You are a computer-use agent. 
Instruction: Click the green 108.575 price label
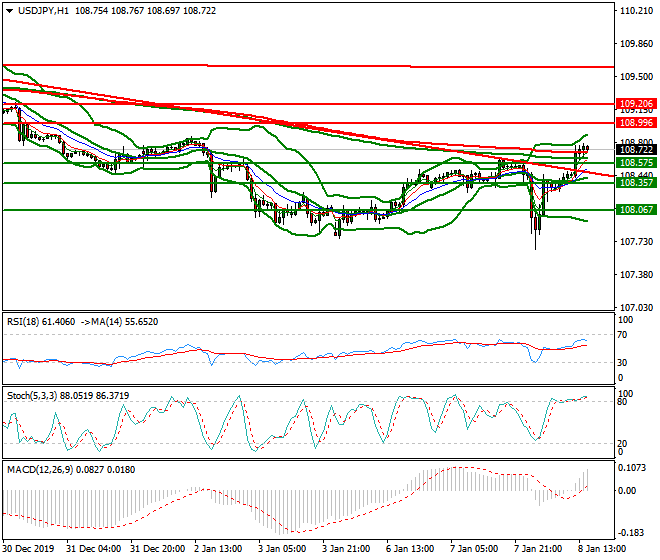636,163
